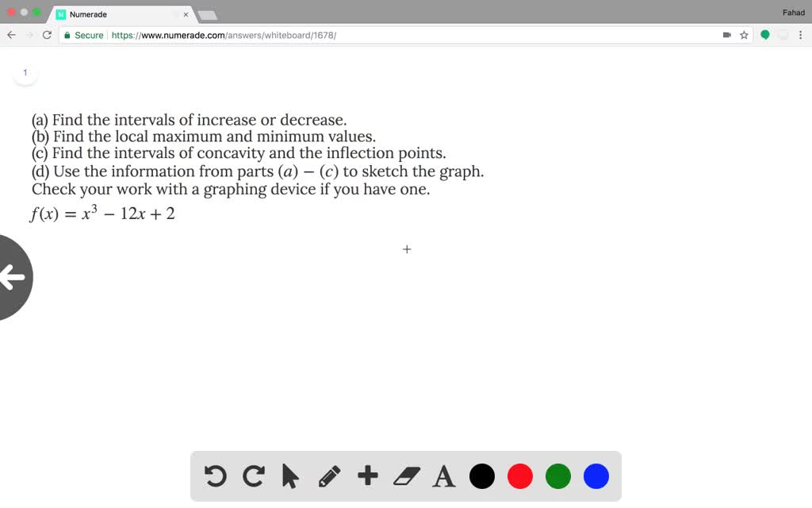Choose the text tool
The width and height of the screenshot is (812, 508).
[443, 476]
